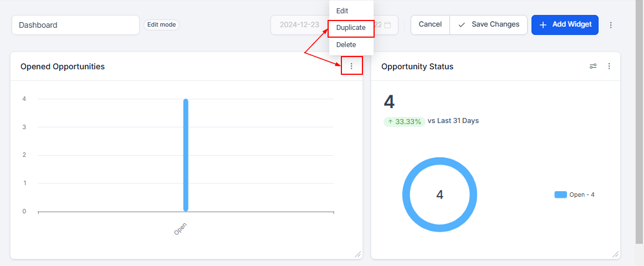Open the Opportunity Status widget three-dot menu
The width and height of the screenshot is (644, 266).
click(x=609, y=66)
